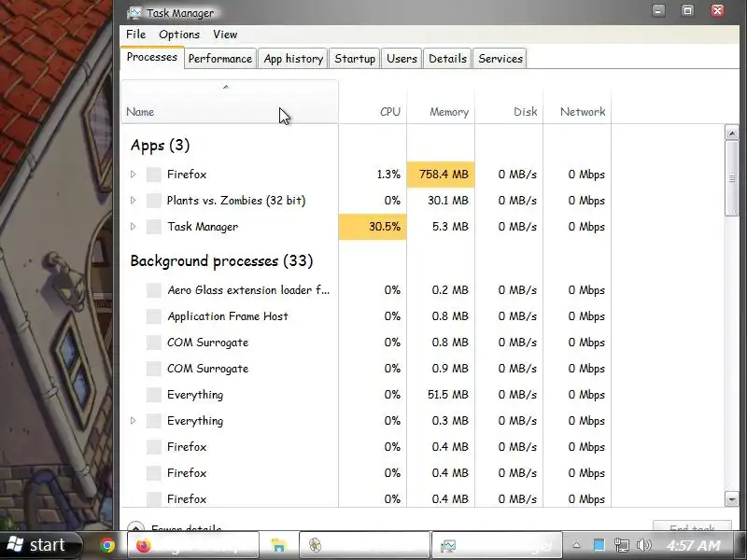Switch to the Details tab
Image resolution: width=747 pixels, height=560 pixels.
click(x=447, y=59)
